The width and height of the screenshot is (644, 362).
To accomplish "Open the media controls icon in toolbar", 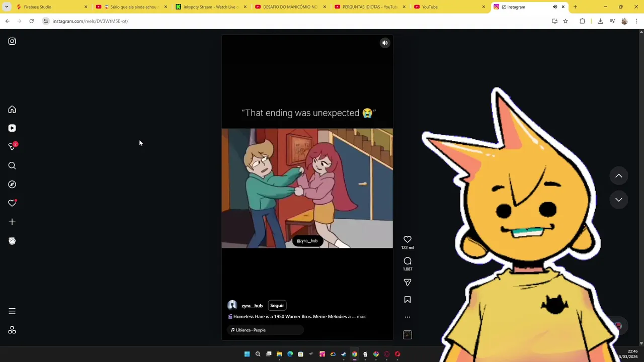I will [x=612, y=21].
